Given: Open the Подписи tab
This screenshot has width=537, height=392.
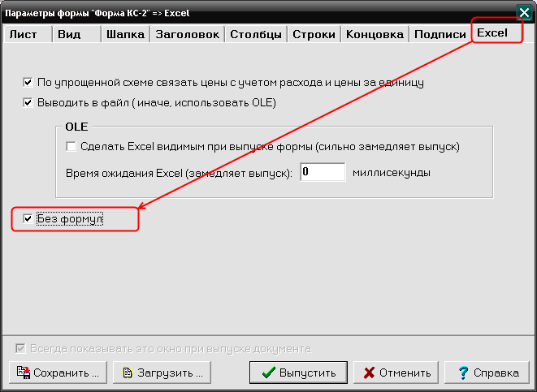Looking at the screenshot, I should (x=440, y=34).
